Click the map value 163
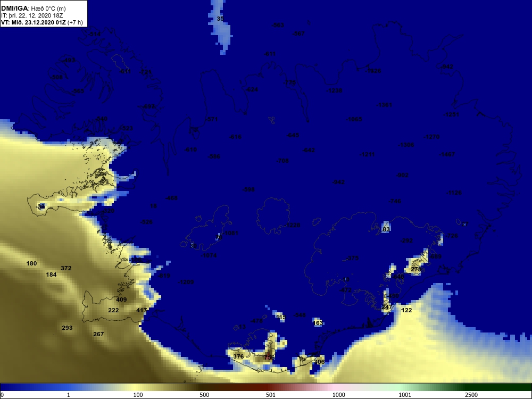The height and width of the screenshot is (399, 532). coord(318,323)
